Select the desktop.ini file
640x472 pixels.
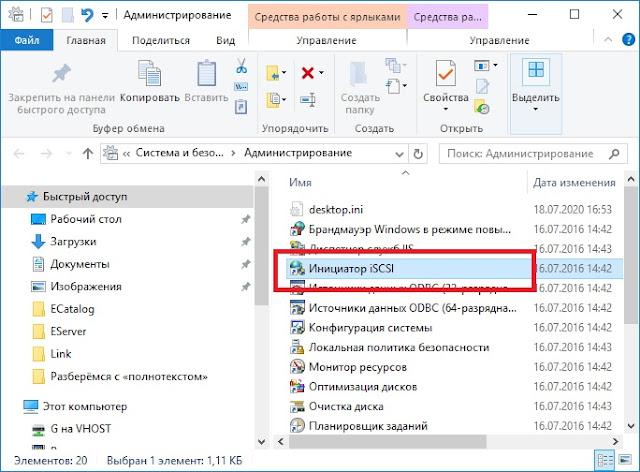pos(336,209)
